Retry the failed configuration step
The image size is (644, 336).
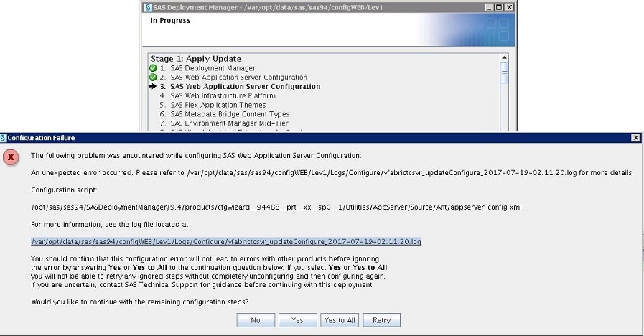click(x=382, y=320)
